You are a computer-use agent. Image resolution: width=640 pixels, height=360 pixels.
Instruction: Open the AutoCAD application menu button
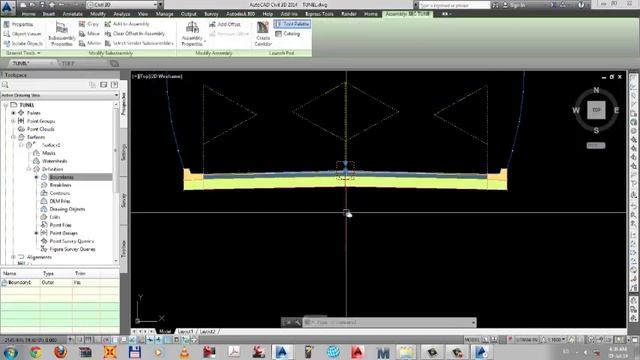tap(7, 7)
